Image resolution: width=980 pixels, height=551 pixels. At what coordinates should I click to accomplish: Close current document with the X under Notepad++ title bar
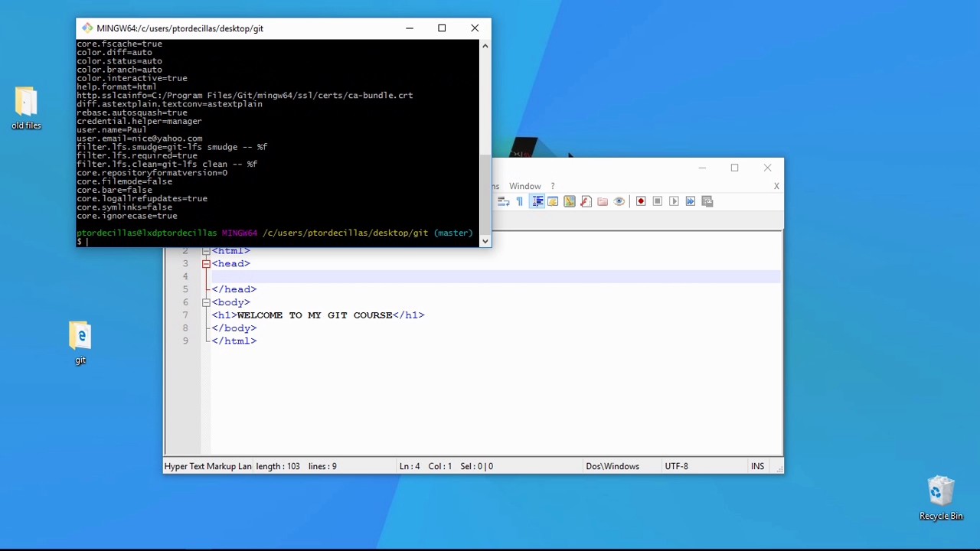pyautogui.click(x=776, y=186)
